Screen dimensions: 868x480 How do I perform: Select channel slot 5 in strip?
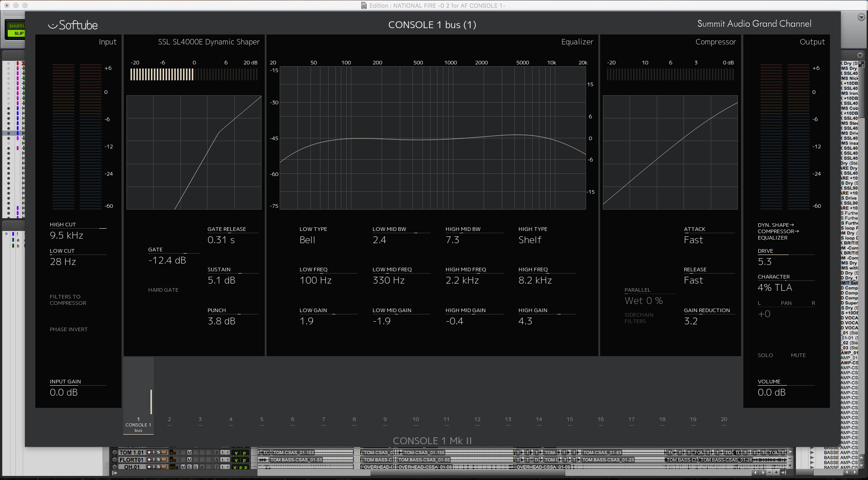pyautogui.click(x=262, y=420)
